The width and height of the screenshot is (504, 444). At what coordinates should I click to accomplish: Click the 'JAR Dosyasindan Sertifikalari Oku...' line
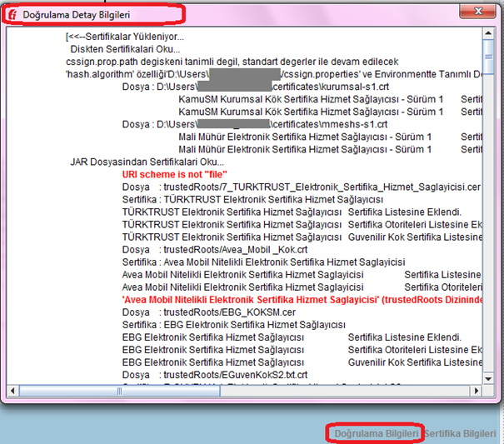click(x=147, y=162)
